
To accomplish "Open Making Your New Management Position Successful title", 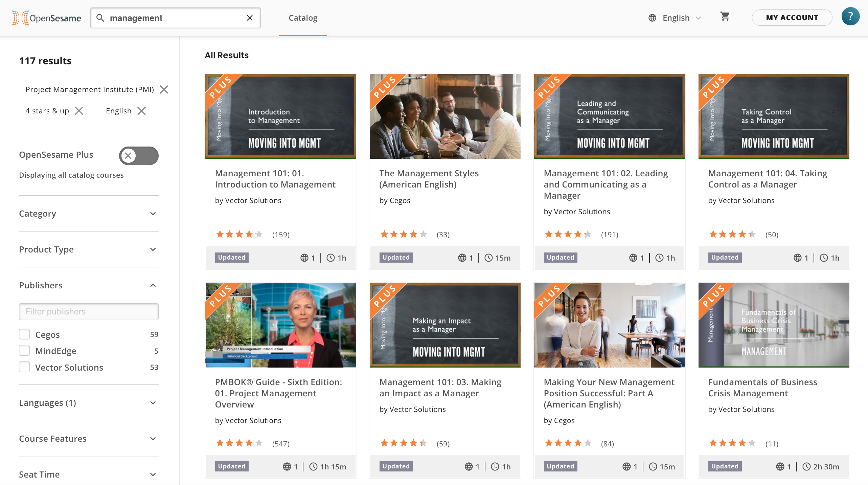I will [609, 393].
